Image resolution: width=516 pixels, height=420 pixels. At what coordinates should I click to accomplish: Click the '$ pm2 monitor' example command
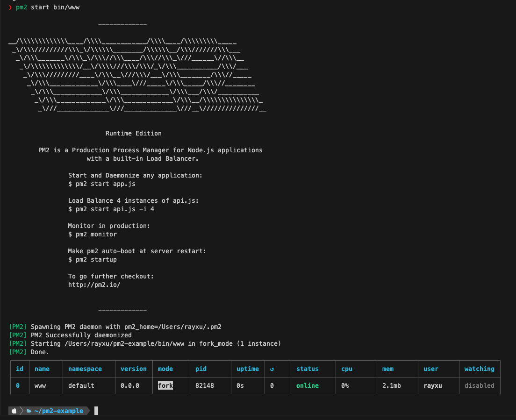click(93, 234)
